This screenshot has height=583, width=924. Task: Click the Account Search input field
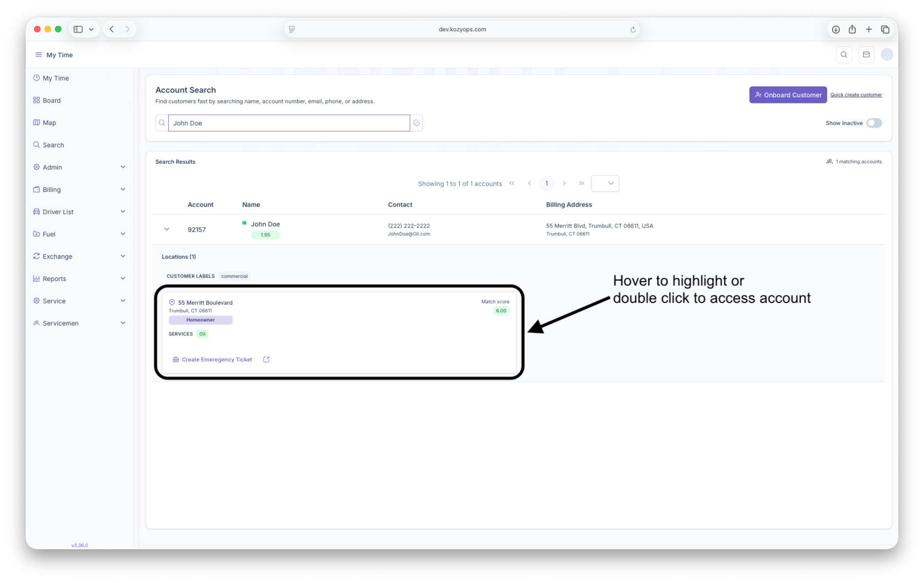289,123
